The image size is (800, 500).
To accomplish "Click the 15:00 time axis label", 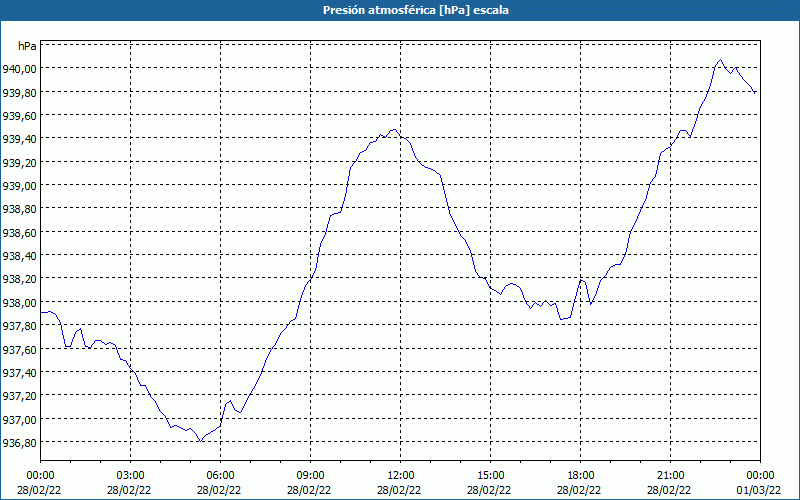I will tap(490, 476).
